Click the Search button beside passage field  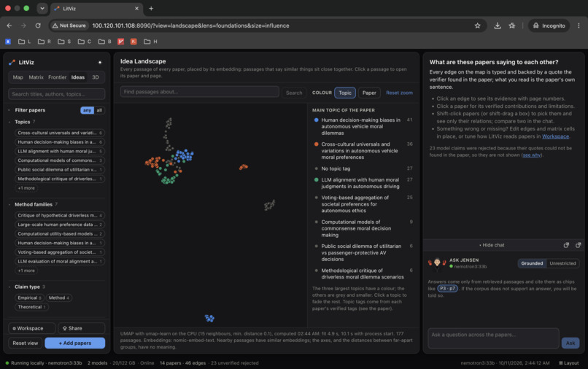coord(294,93)
